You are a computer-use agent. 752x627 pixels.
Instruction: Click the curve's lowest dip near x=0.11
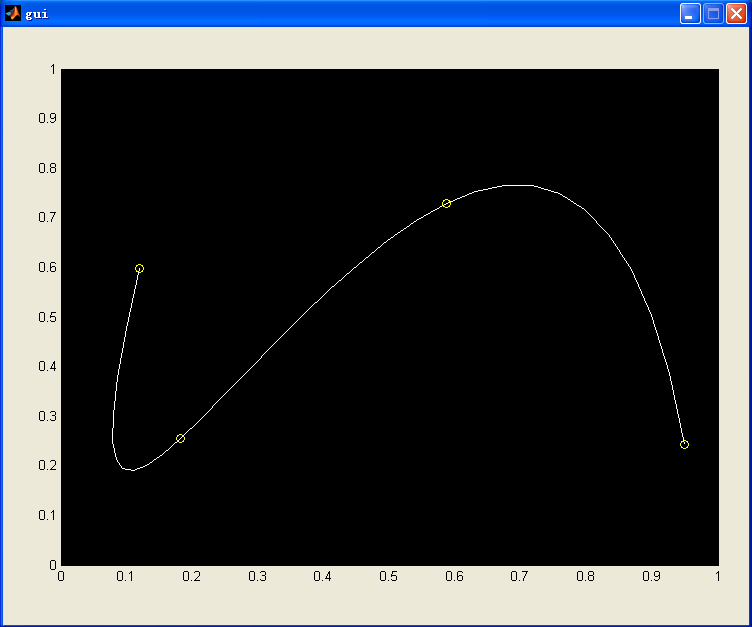(x=132, y=470)
